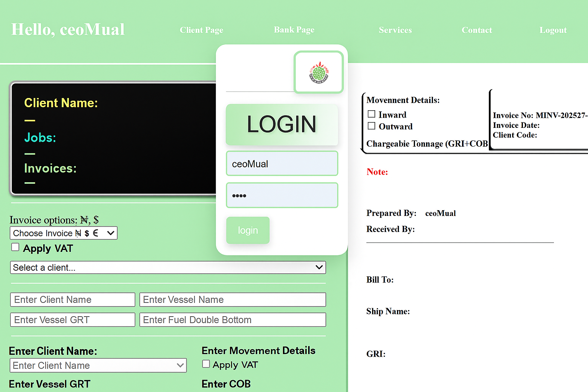Viewport: 588px width, 392px height.
Task: Click the Enter Vessel Name text field
Action: point(232,300)
